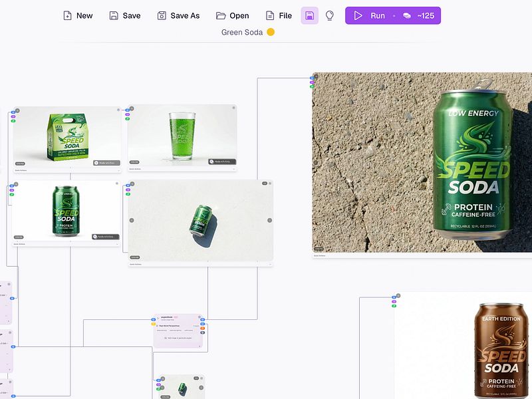The width and height of the screenshot is (532, 399).
Task: Show the previous image in the tilted can node
Action: tap(132, 220)
